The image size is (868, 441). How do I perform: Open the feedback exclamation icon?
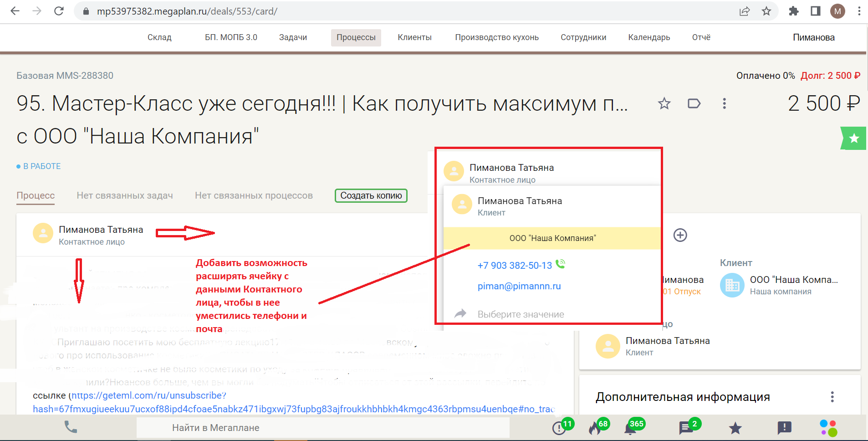tap(784, 428)
